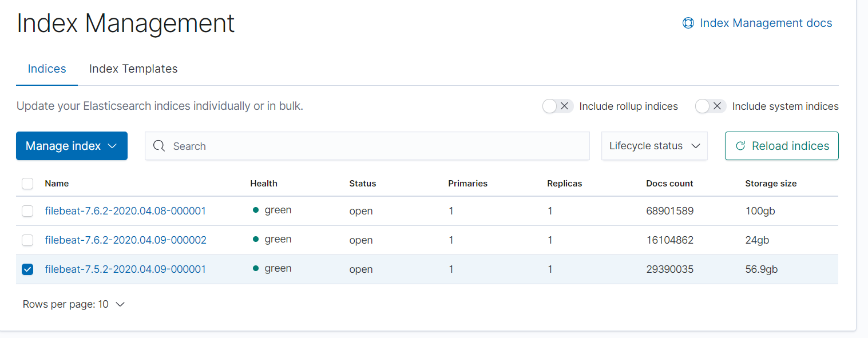Open the Manage index dropdown
868x338 pixels.
tap(72, 146)
